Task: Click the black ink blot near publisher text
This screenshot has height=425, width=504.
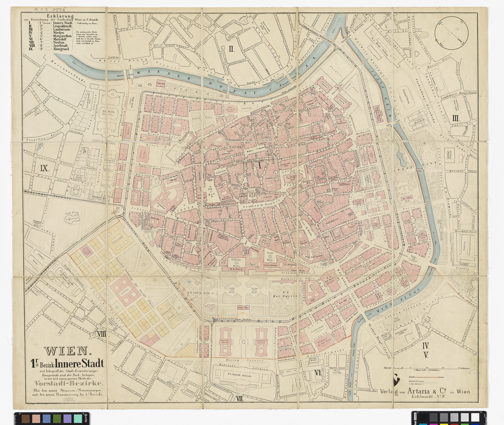Action: click(x=396, y=382)
